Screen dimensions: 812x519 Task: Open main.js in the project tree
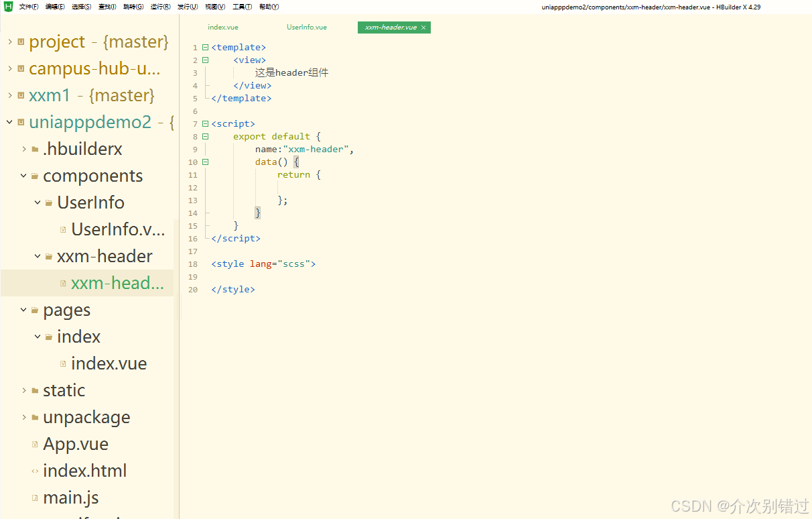[71, 498]
